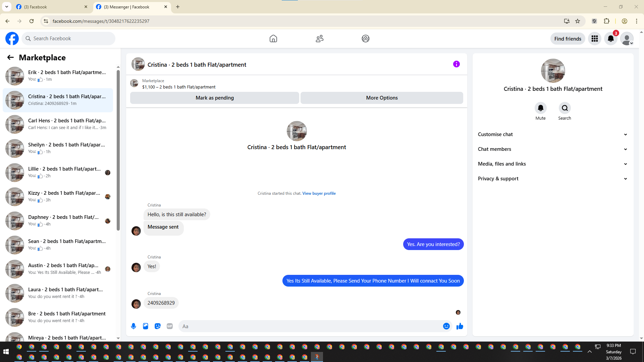The width and height of the screenshot is (644, 362).
Task: Install app icon in the address bar
Action: tap(567, 21)
